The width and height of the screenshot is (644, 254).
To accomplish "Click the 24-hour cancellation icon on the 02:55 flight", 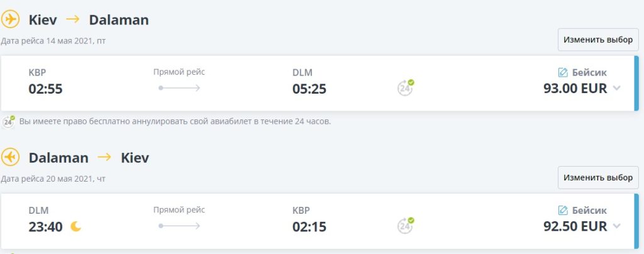I will pos(406,87).
